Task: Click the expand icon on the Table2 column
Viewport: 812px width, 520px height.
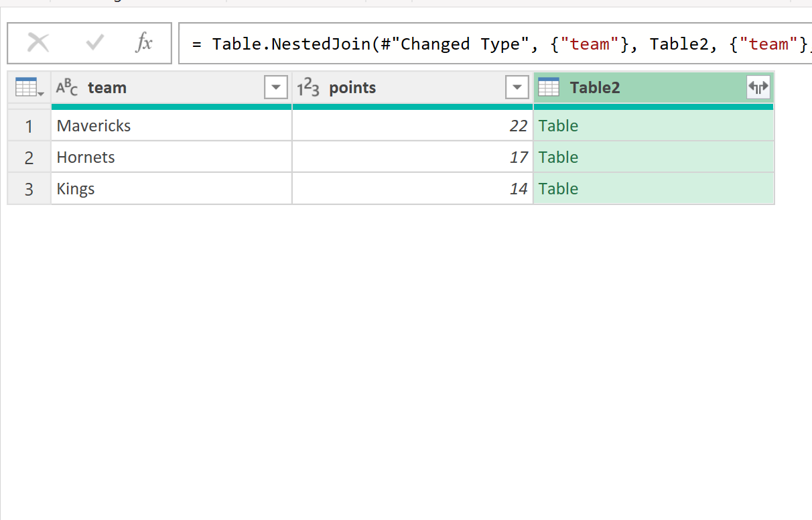Action: click(x=758, y=86)
